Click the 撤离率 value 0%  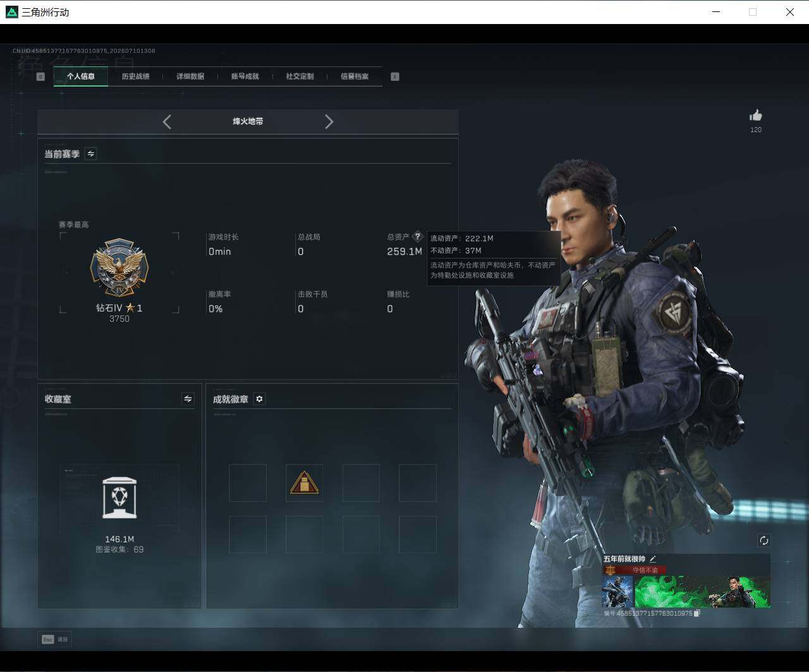(x=216, y=309)
